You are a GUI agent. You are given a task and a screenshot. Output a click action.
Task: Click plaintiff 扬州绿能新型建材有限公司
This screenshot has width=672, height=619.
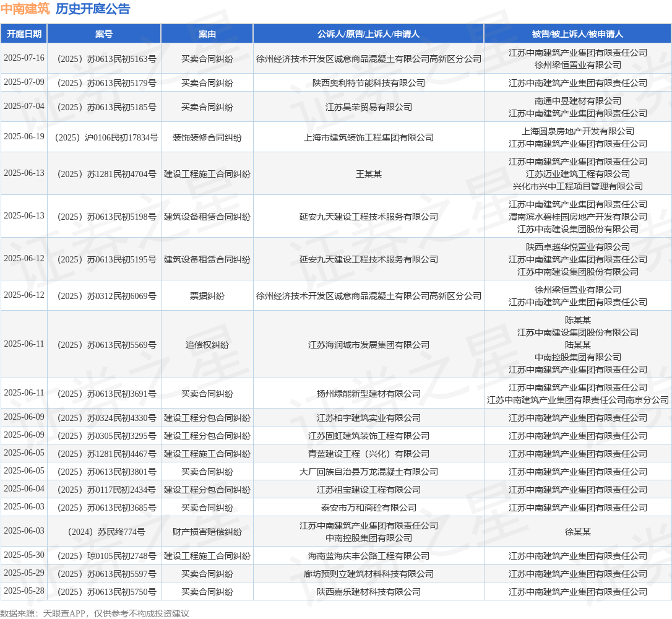(369, 394)
